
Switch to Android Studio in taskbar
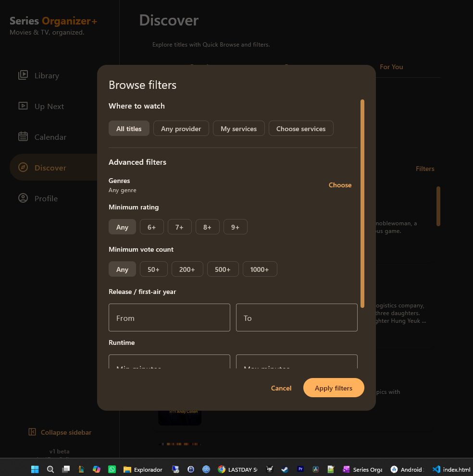tap(407, 469)
